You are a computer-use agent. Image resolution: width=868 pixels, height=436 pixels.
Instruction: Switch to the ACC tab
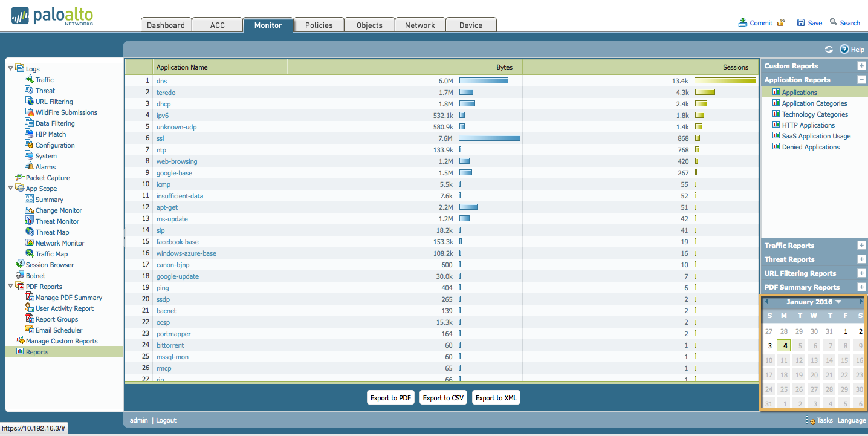(x=217, y=25)
